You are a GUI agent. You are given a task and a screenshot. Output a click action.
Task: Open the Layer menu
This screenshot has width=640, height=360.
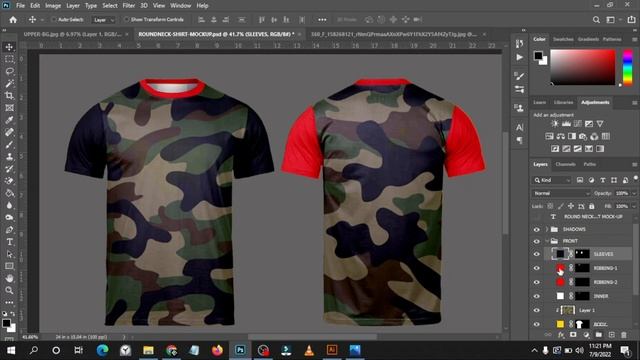73,6
